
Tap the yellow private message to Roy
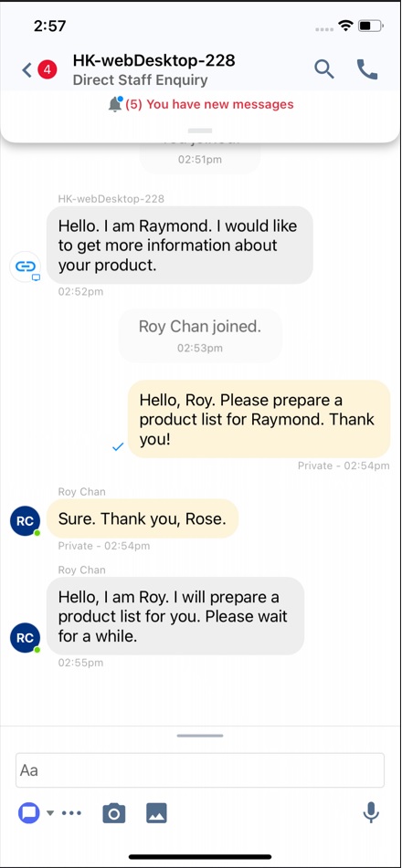[x=259, y=419]
